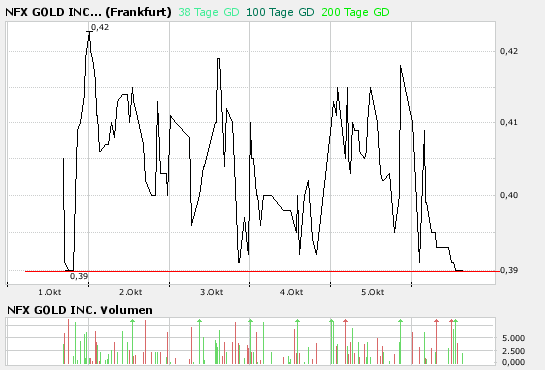Click the NFX GOLD INC... (Frankfurt) title
Image resolution: width=545 pixels, height=384 pixels.
[x=88, y=12]
